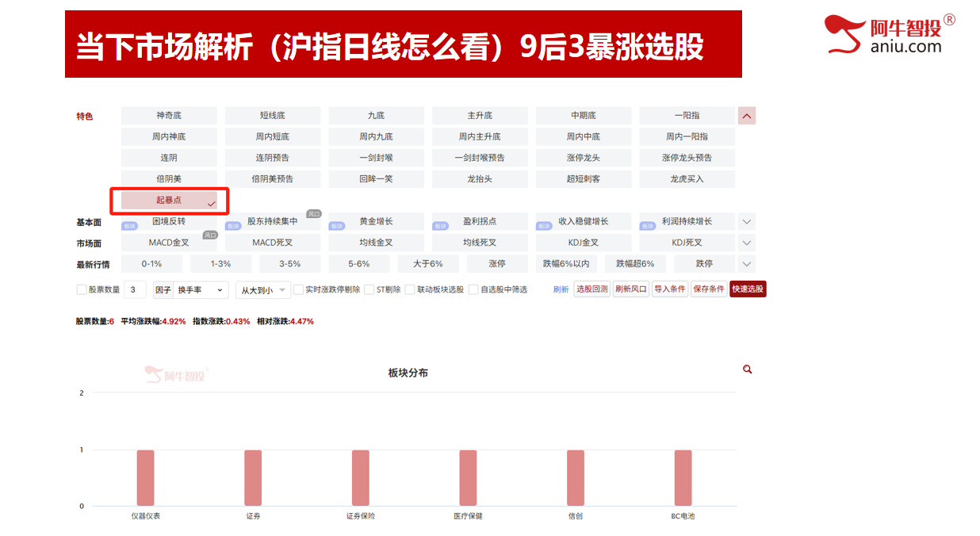This screenshot has width=980, height=536.
Task: Select the 中期底 filter
Action: point(584,116)
